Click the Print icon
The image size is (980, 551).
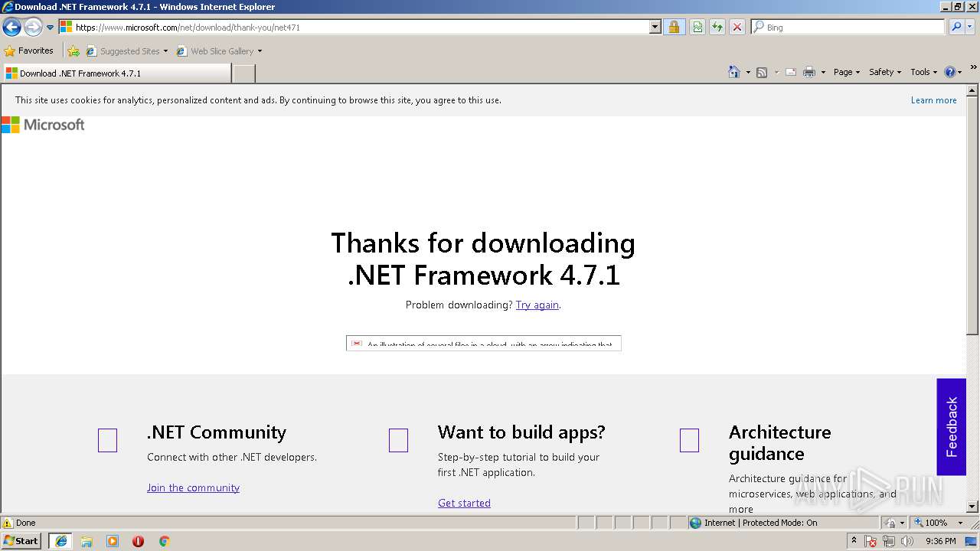point(809,72)
